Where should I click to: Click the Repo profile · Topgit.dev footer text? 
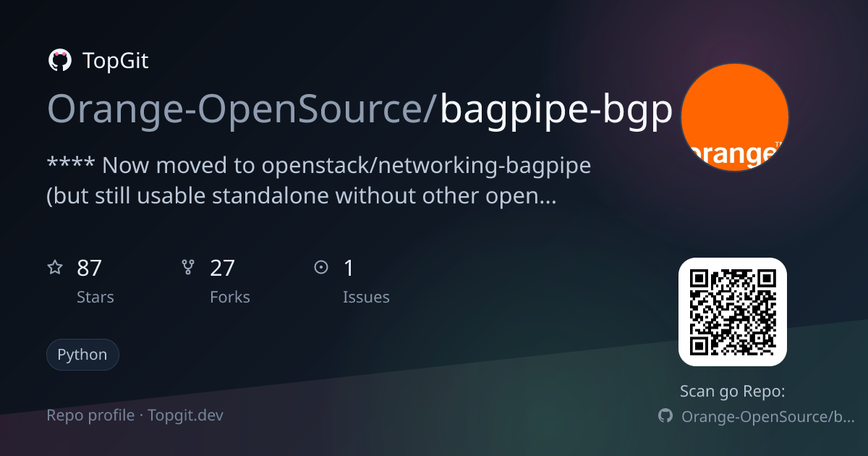[x=135, y=415]
